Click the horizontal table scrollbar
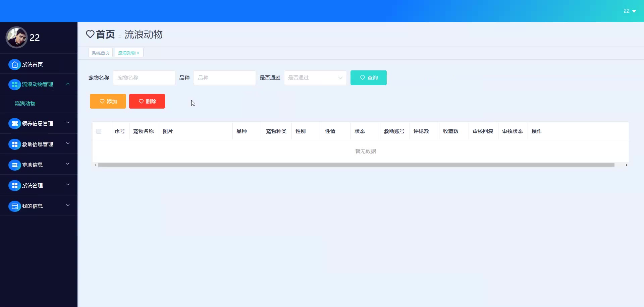The image size is (644, 307). (356, 165)
